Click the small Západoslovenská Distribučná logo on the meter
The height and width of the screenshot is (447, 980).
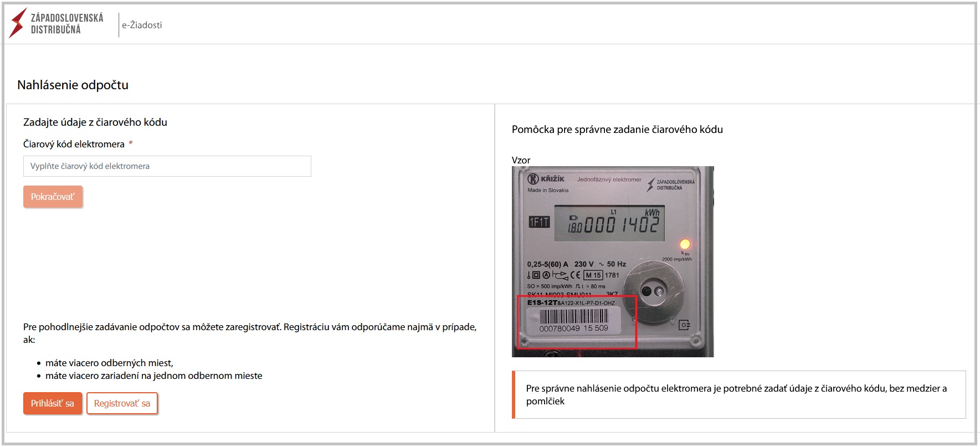click(x=670, y=184)
